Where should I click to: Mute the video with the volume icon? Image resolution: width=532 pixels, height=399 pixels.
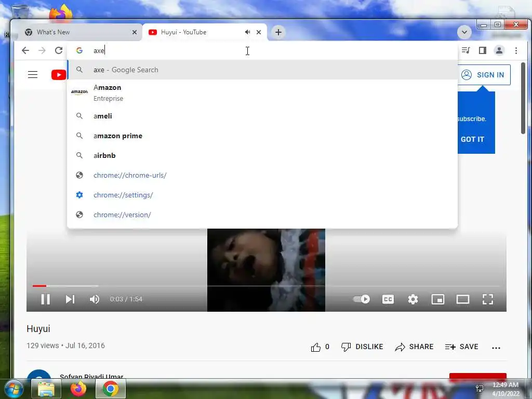pyautogui.click(x=95, y=299)
